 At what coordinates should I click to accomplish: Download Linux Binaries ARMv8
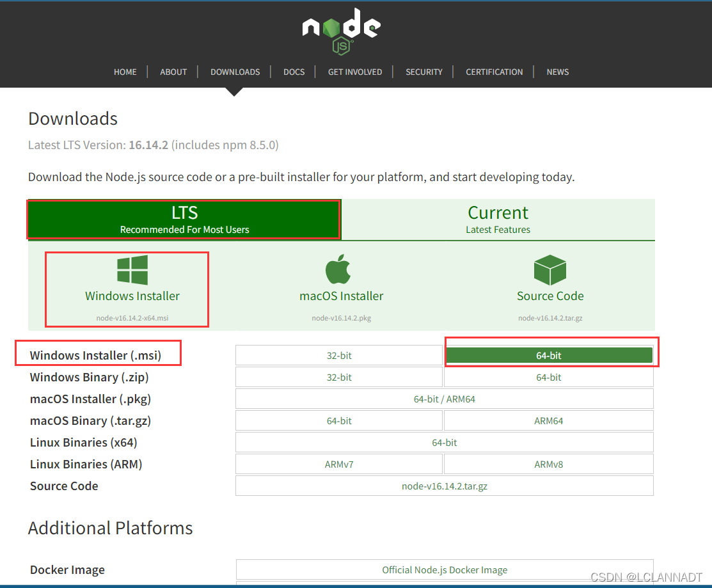(549, 465)
